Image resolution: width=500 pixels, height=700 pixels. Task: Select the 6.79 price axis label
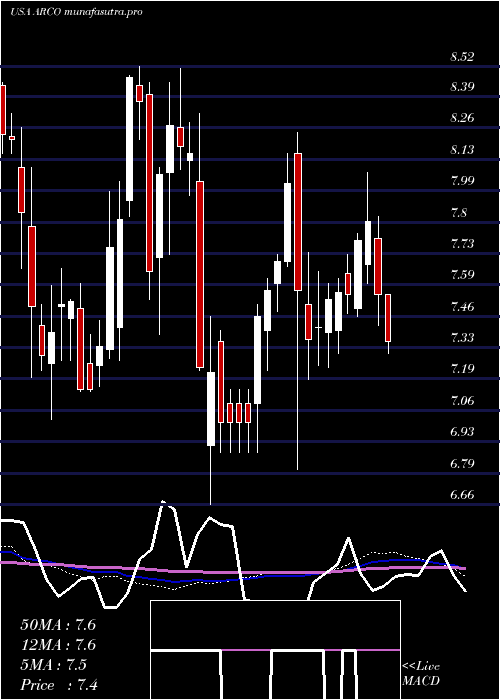tap(462, 463)
